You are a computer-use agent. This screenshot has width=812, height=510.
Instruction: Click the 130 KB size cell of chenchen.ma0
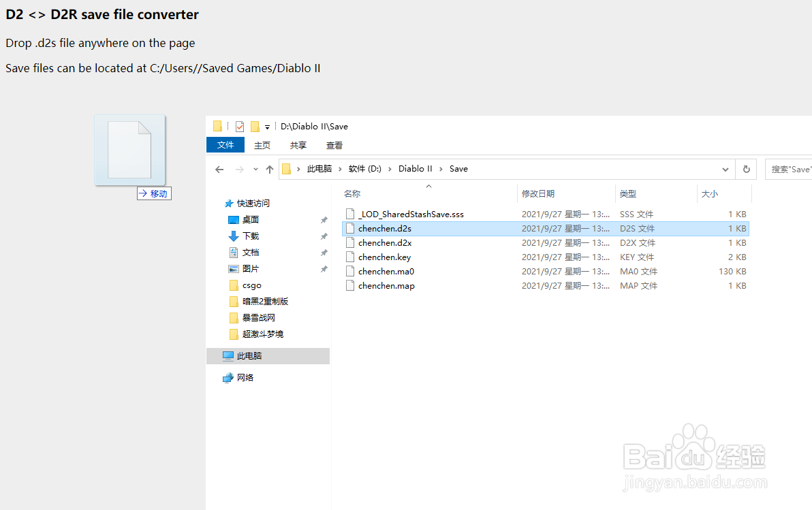[732, 271]
